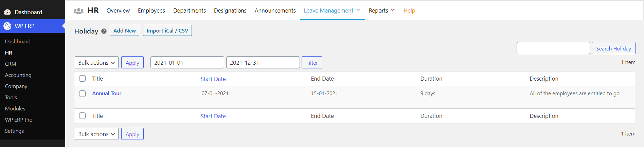
Task: Go to the Employees tab
Action: (x=151, y=10)
